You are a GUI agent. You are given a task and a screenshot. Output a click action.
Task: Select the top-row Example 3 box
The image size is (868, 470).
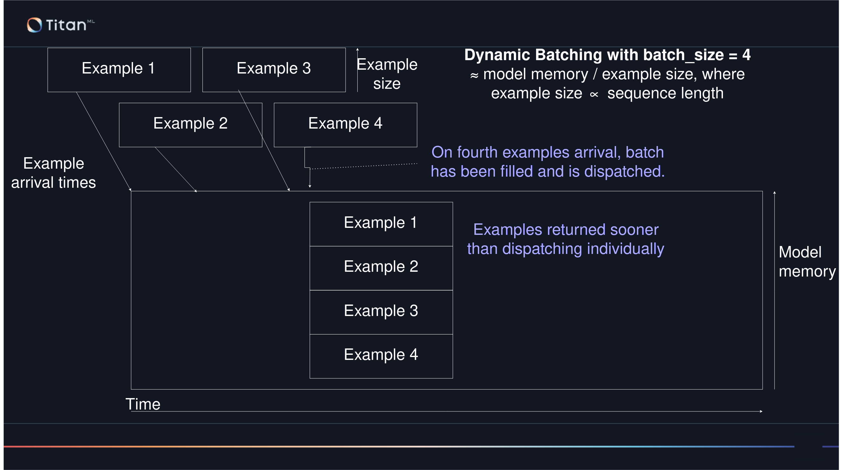(x=274, y=69)
